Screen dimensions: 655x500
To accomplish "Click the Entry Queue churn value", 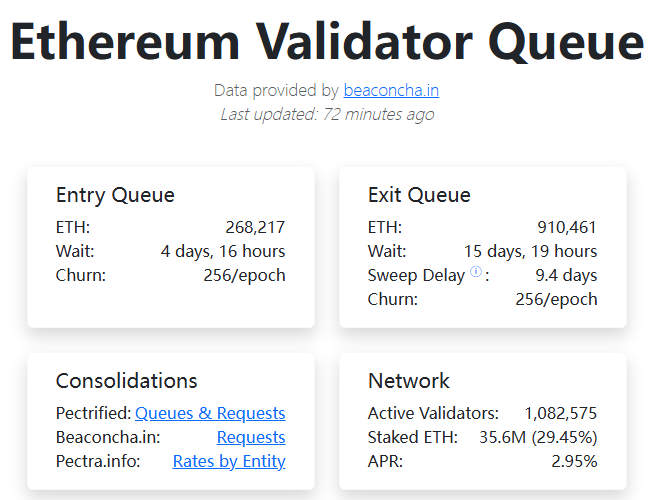I will pos(244,275).
